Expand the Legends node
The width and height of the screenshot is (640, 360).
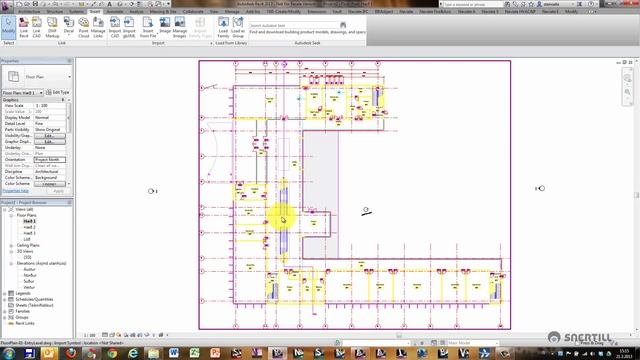pyautogui.click(x=5, y=293)
